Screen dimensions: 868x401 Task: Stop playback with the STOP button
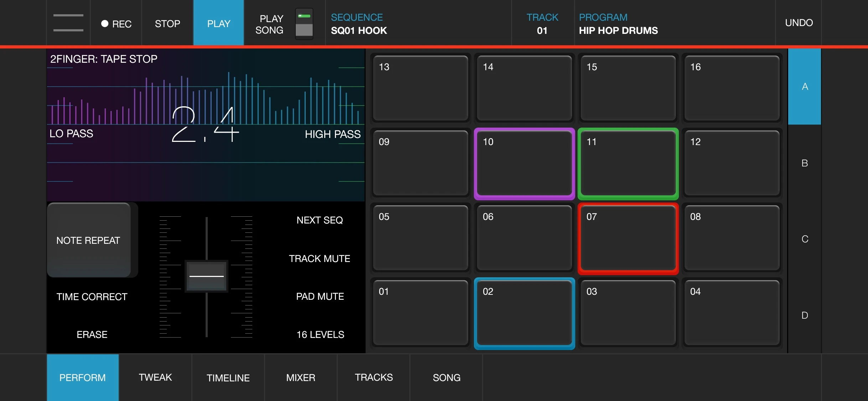point(167,24)
